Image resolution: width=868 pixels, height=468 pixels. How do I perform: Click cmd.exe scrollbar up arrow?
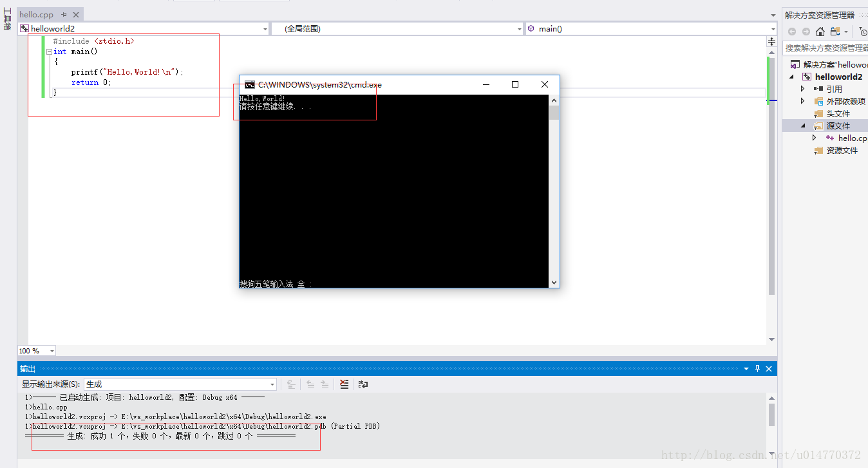click(554, 100)
